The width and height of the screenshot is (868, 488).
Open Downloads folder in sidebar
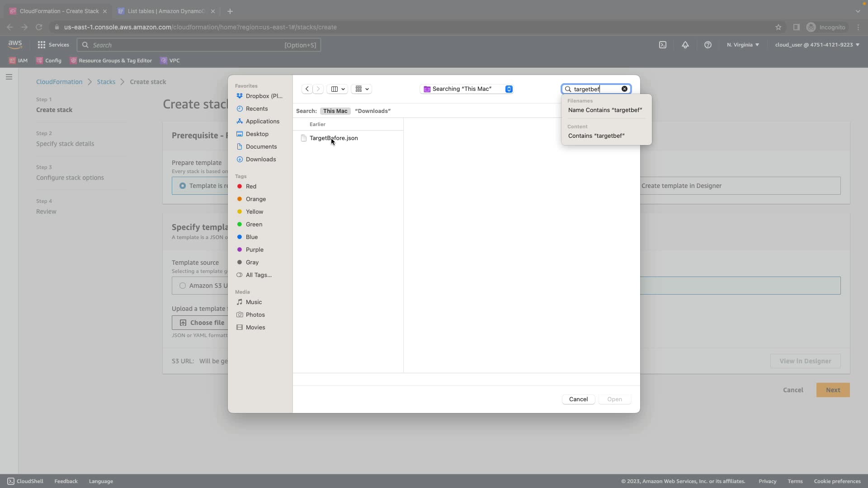point(260,160)
